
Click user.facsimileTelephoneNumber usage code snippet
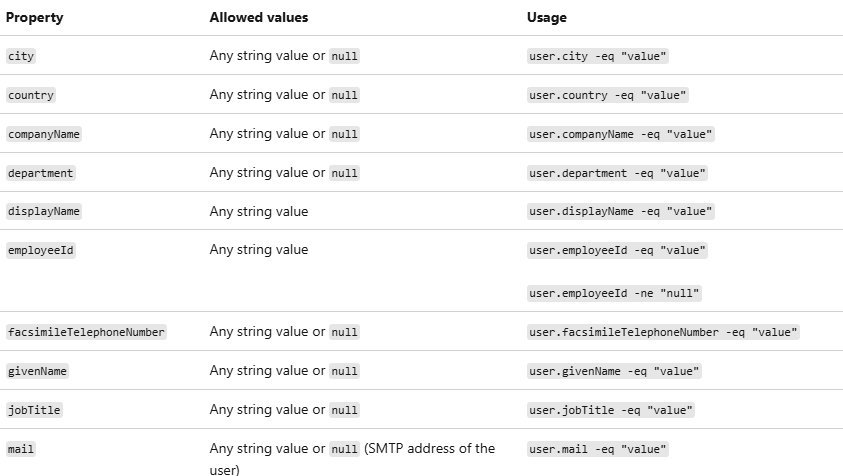point(664,332)
